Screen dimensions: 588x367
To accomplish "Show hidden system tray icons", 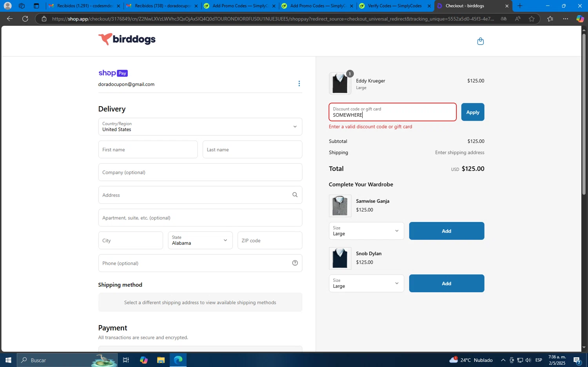I will click(x=503, y=360).
